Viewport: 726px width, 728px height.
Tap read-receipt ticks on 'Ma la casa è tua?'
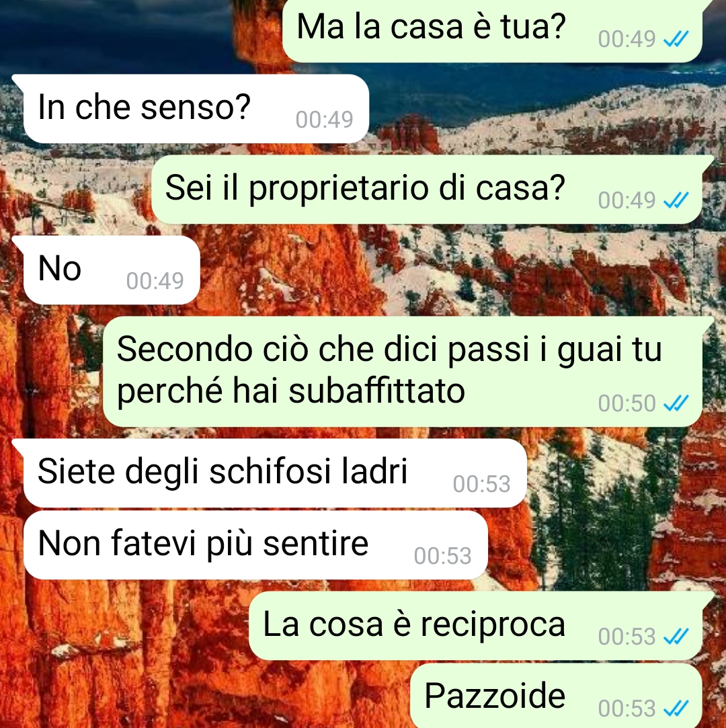click(676, 39)
